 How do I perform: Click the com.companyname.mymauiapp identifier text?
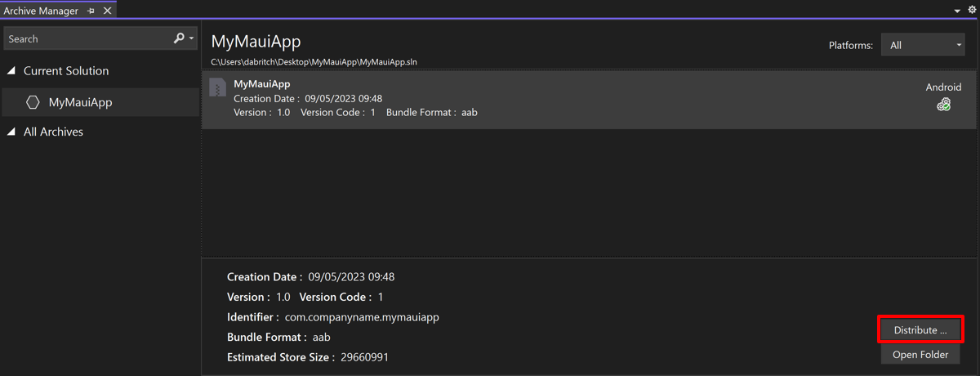(x=362, y=317)
